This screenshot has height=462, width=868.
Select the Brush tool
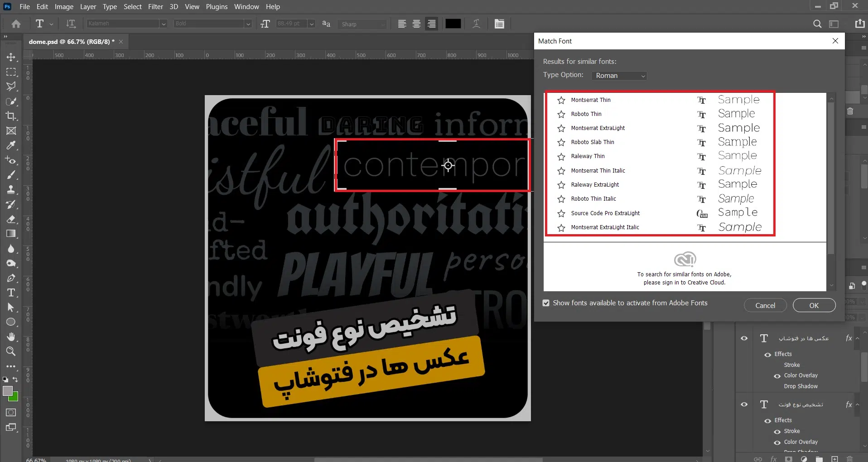point(11,175)
